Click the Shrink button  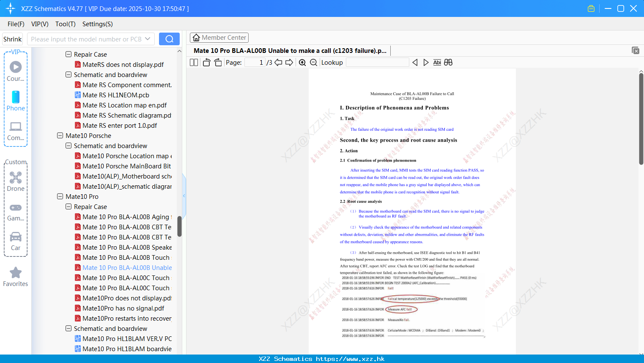pyautogui.click(x=13, y=39)
